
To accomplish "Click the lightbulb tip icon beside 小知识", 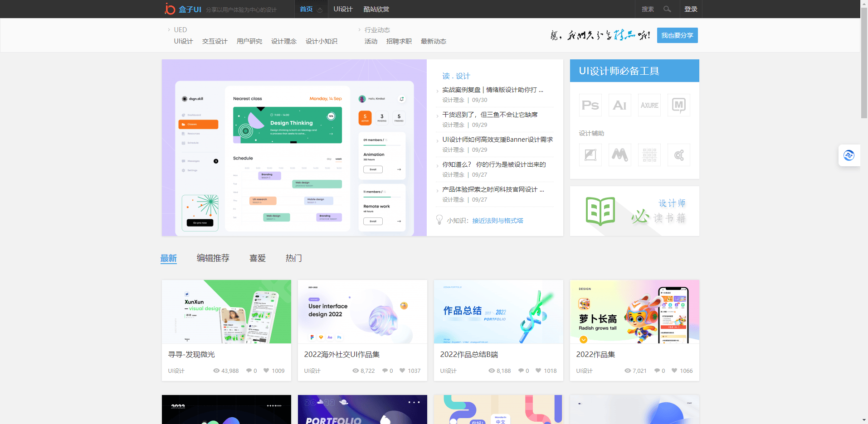I will pyautogui.click(x=439, y=220).
